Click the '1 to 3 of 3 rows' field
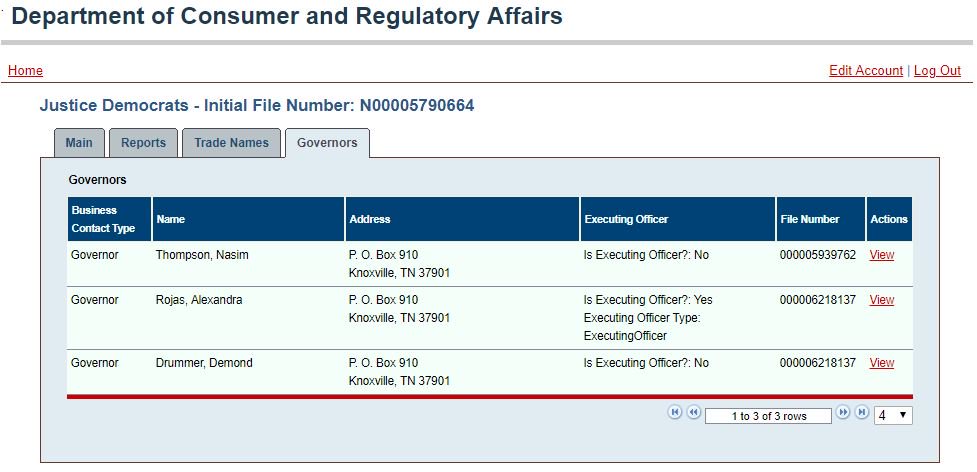The width and height of the screenshot is (977, 472). click(768, 416)
